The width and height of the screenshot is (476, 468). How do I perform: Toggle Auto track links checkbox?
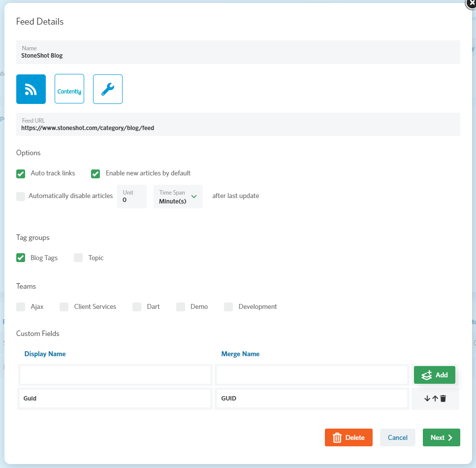[21, 174]
